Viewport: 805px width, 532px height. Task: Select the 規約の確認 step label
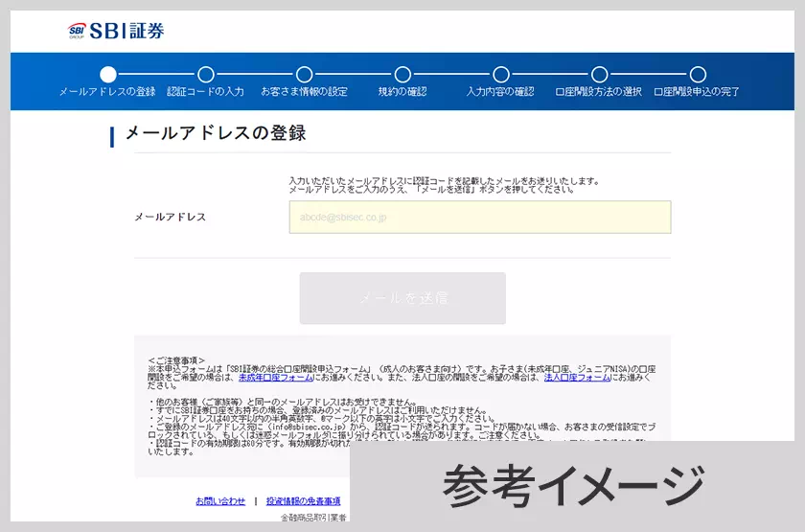[402, 92]
